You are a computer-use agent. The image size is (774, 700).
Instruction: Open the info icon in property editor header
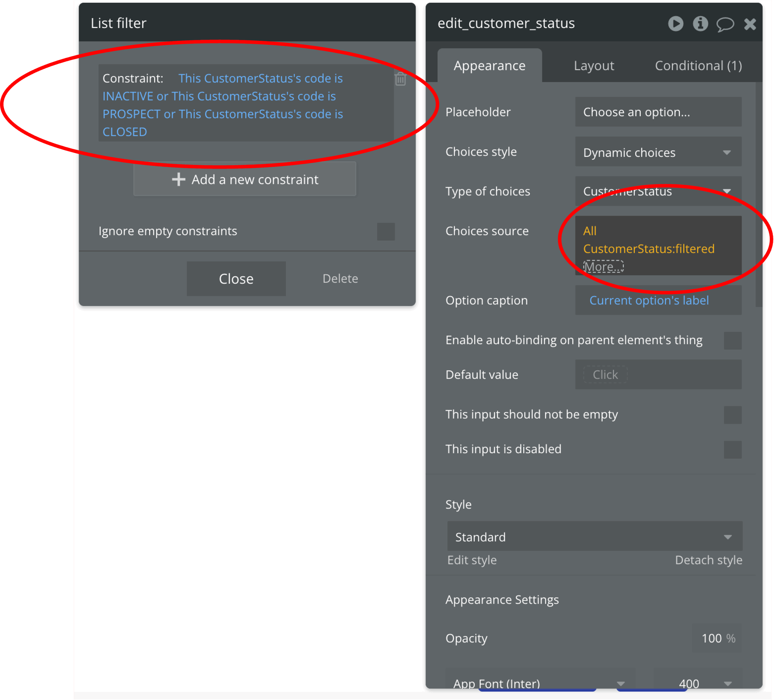coord(700,23)
